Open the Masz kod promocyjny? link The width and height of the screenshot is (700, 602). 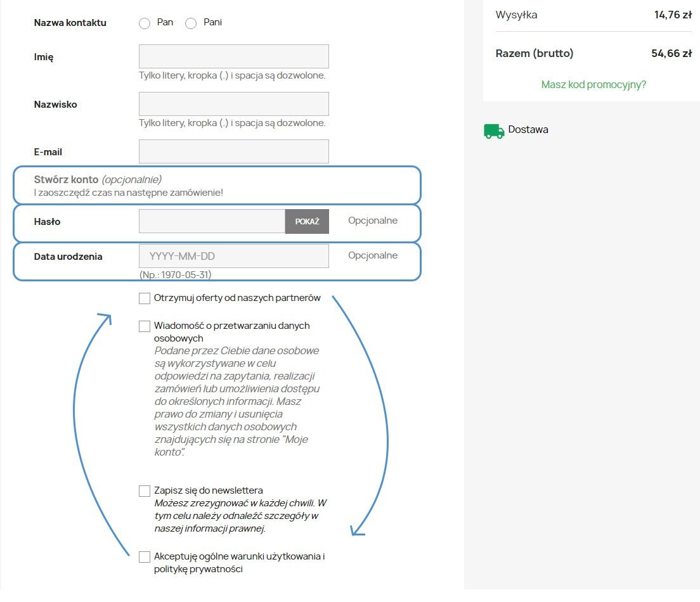coord(593,84)
